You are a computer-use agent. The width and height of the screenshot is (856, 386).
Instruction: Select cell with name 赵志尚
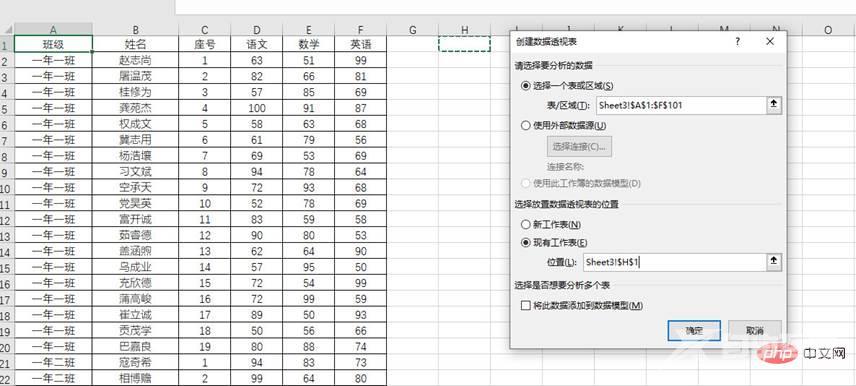pyautogui.click(x=135, y=61)
